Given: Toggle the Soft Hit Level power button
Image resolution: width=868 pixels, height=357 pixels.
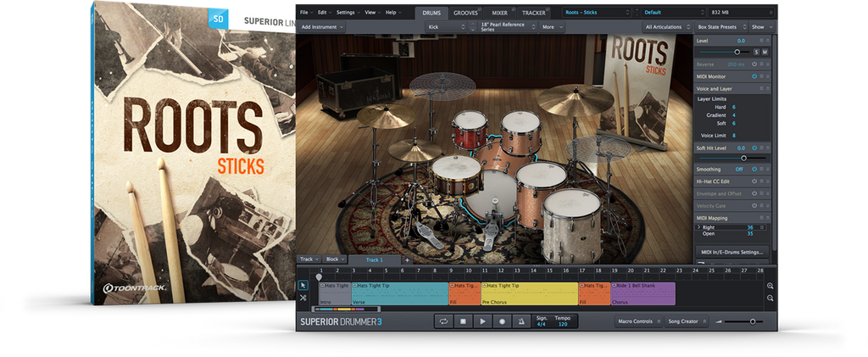Looking at the screenshot, I should tap(754, 148).
